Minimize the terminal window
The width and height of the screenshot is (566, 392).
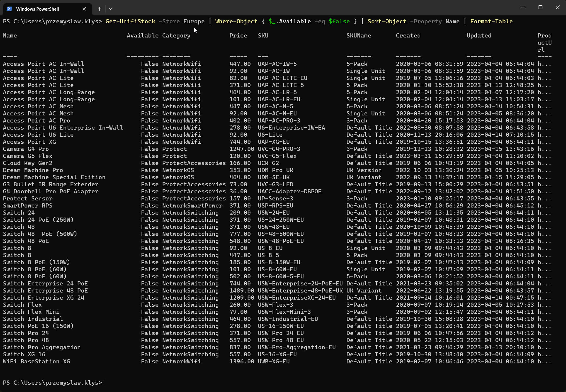523,7
